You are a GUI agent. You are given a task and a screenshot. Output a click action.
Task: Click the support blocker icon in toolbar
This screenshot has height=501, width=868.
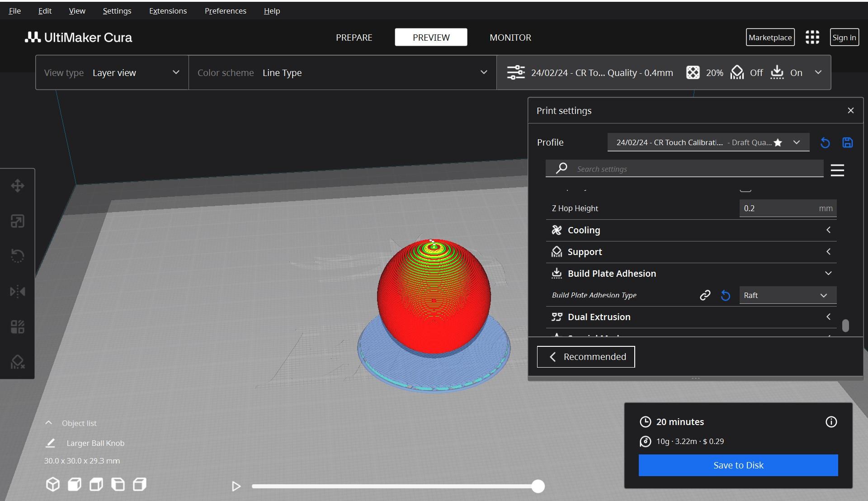coord(17,362)
